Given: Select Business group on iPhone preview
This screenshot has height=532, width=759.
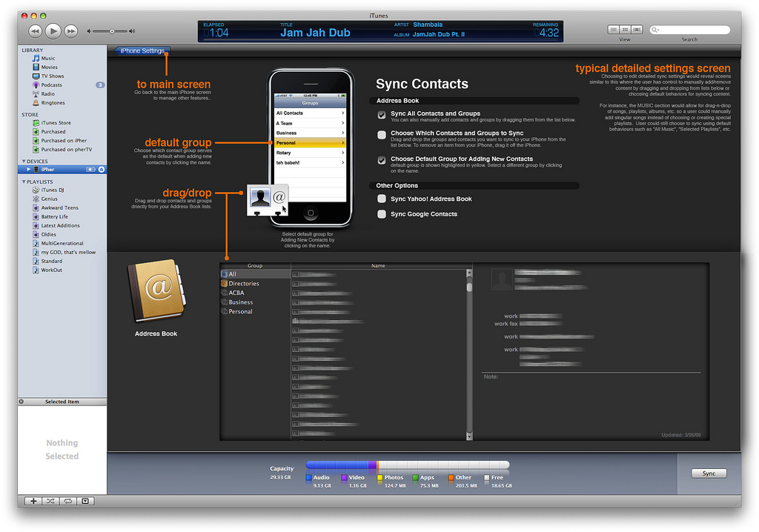Looking at the screenshot, I should 310,133.
